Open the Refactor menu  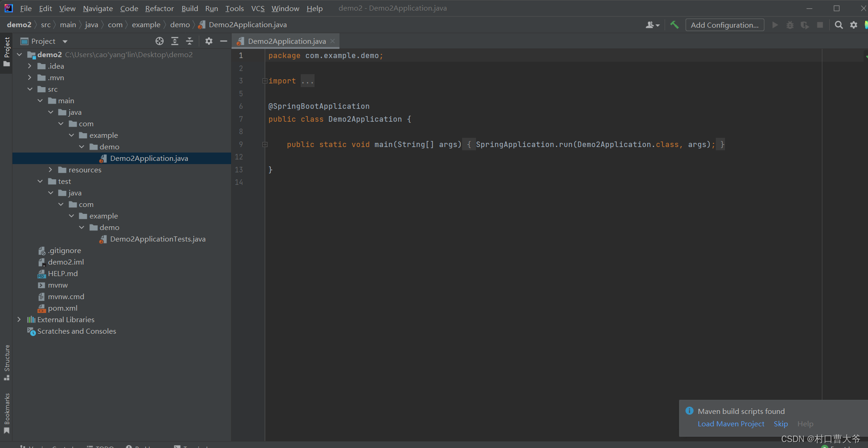coord(159,8)
